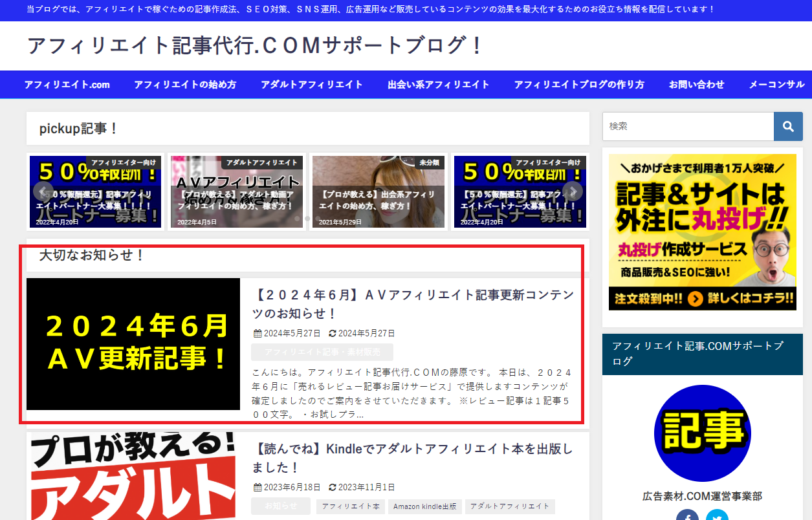Go to 出会い系アフィリエイト in the navigation

[438, 85]
